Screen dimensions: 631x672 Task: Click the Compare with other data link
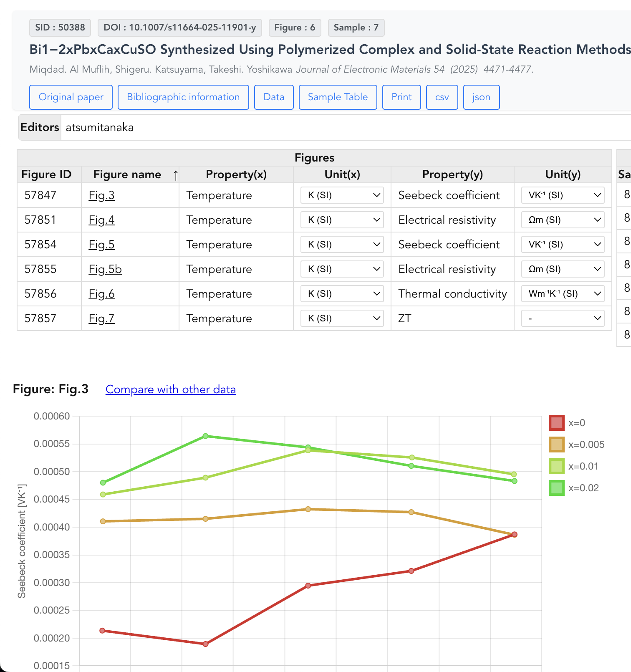[x=171, y=389]
